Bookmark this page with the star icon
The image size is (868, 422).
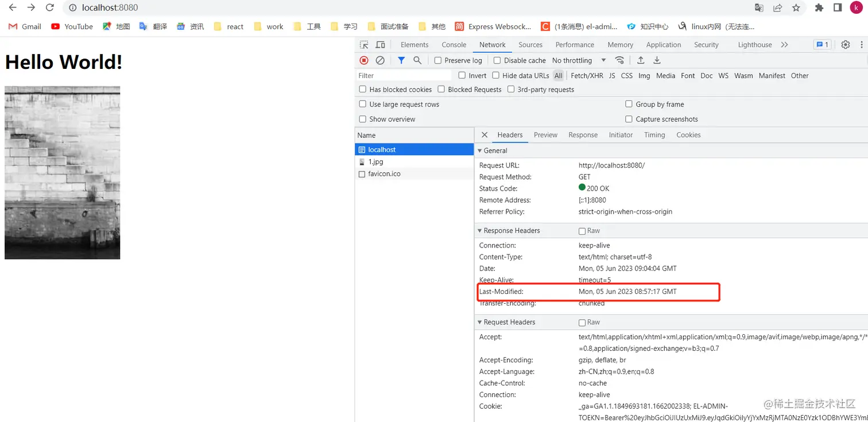click(x=796, y=7)
